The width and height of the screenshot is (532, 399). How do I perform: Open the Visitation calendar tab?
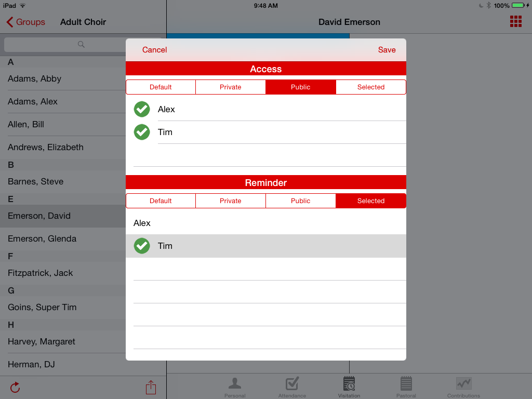tap(349, 386)
